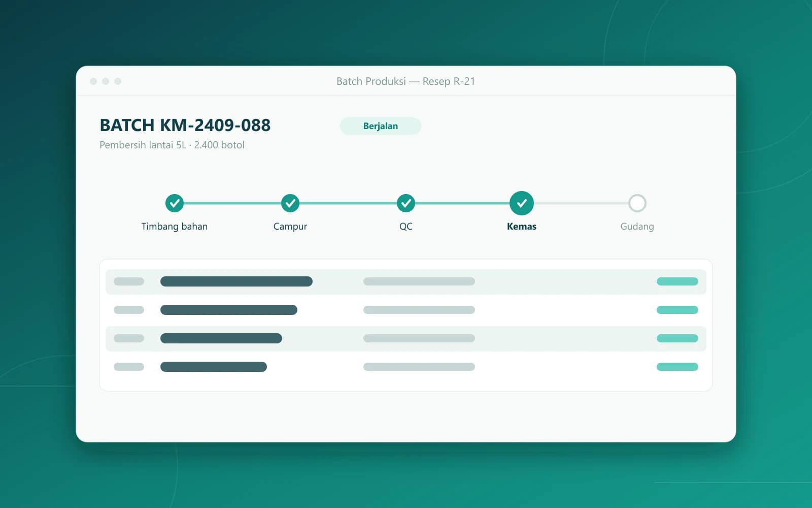Select the empty circle above Gudang
This screenshot has height=508, width=812.
point(637,203)
